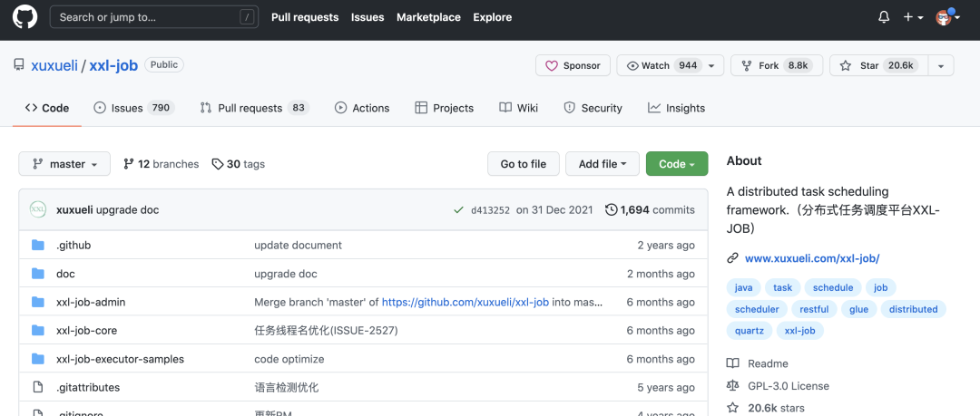The image size is (980, 416).
Task: Open the master branch selector
Action: pos(64,164)
